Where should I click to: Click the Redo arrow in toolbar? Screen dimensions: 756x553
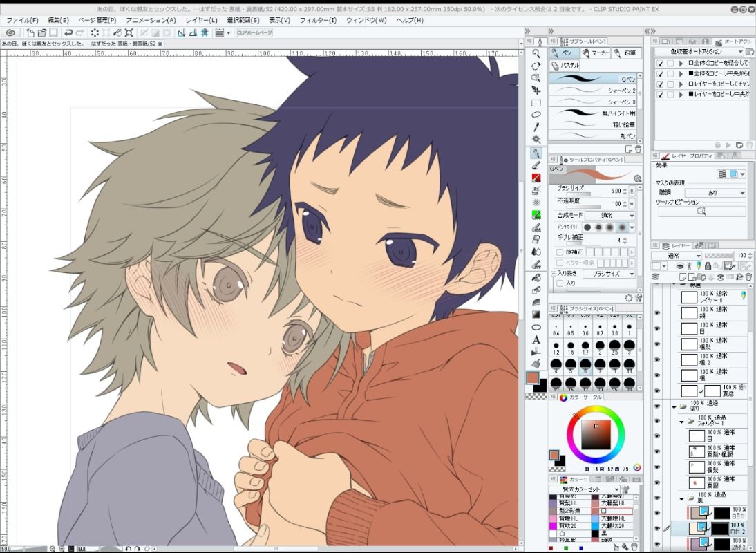[80, 32]
